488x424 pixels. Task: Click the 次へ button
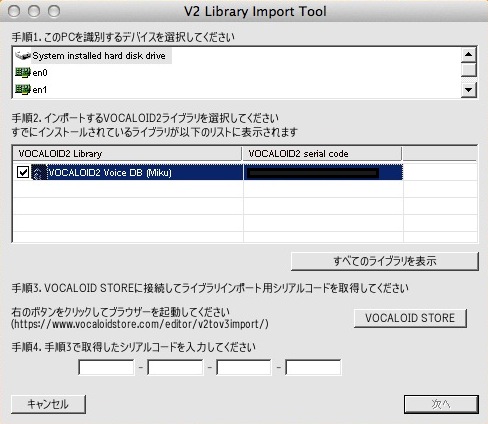point(441,404)
